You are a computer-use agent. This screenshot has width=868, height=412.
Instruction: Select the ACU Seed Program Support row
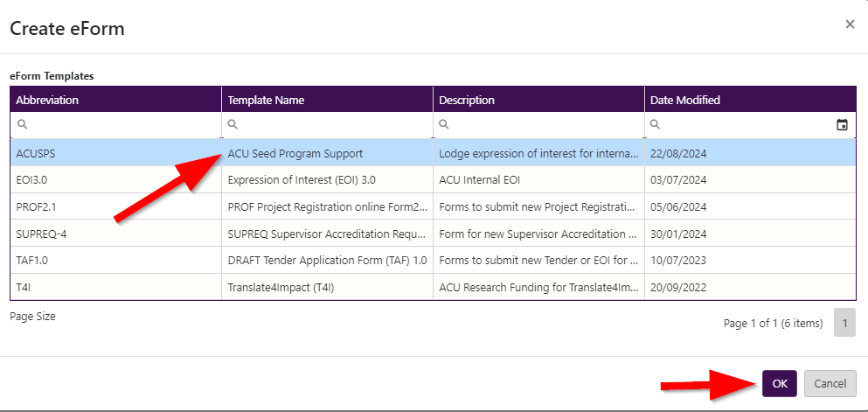pos(295,153)
